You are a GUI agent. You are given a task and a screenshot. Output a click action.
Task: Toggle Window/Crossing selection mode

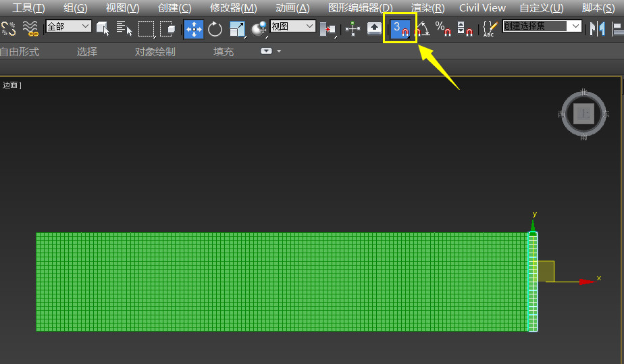pos(167,28)
